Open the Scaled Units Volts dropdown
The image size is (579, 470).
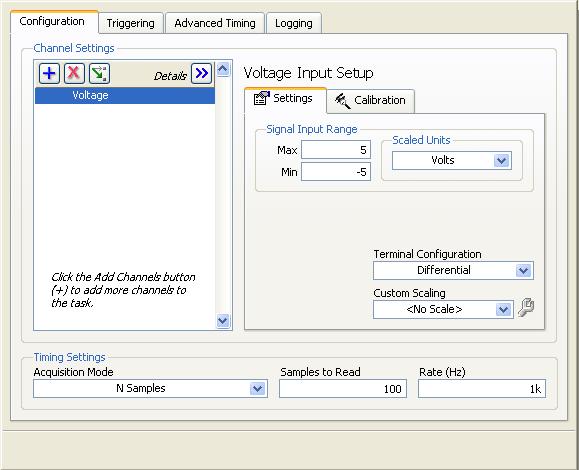click(x=452, y=161)
